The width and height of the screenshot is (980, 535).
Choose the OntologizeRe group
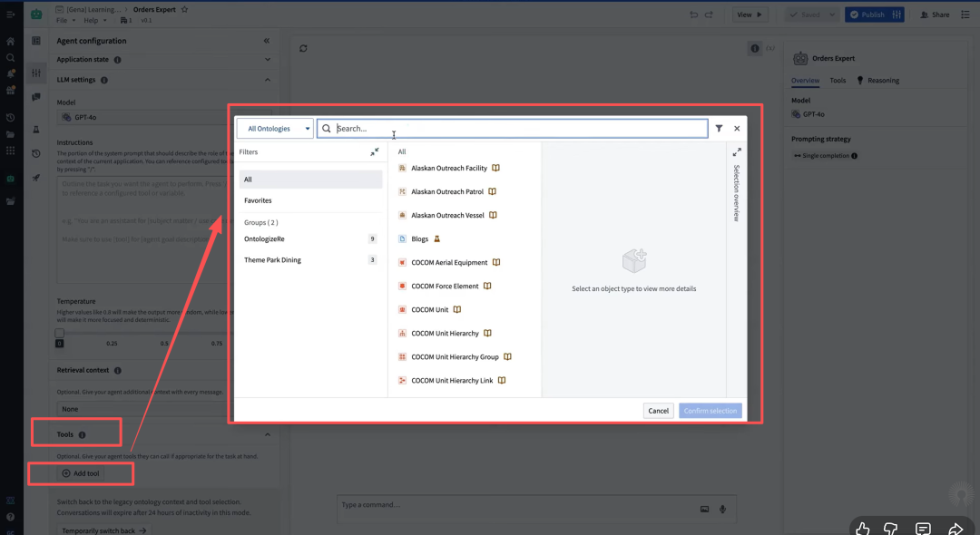point(310,239)
